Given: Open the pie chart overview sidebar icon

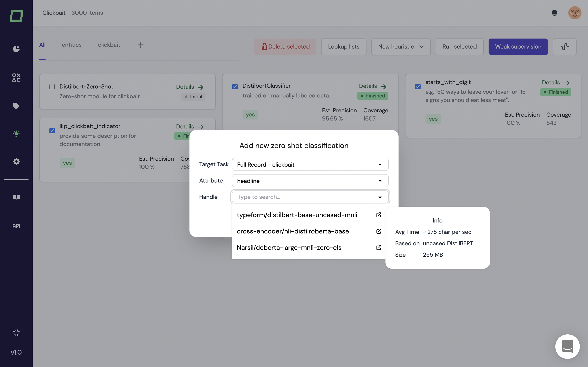Looking at the screenshot, I should tap(16, 49).
